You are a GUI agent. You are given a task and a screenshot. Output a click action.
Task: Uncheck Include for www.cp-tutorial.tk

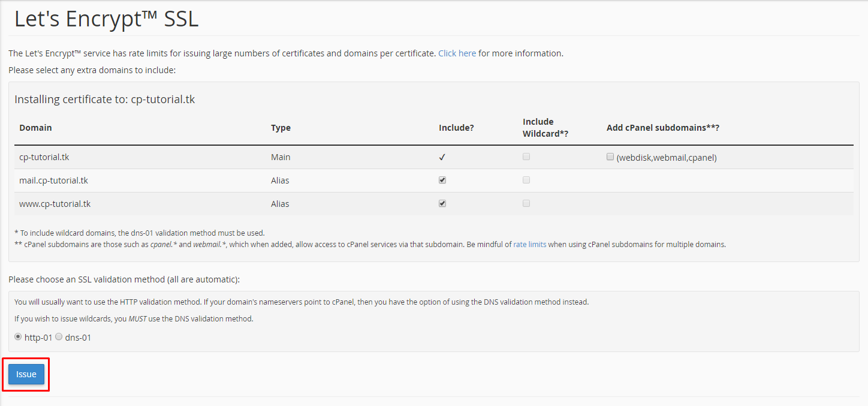(x=442, y=203)
